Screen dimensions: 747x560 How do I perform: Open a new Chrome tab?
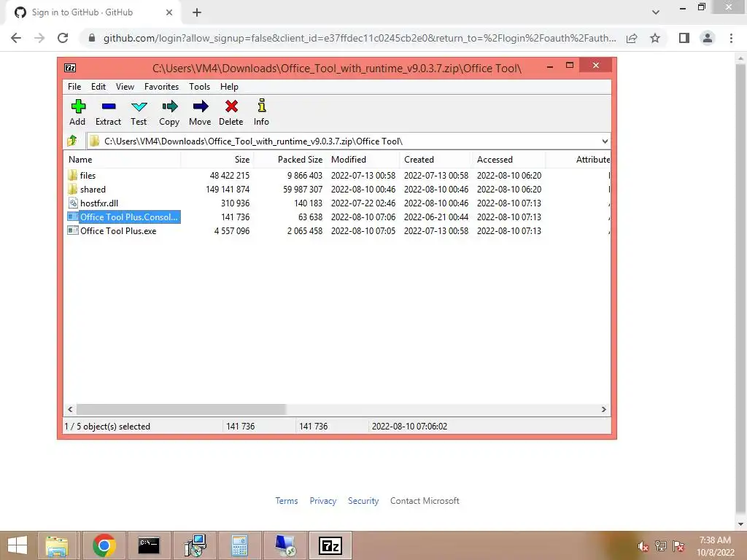(197, 12)
